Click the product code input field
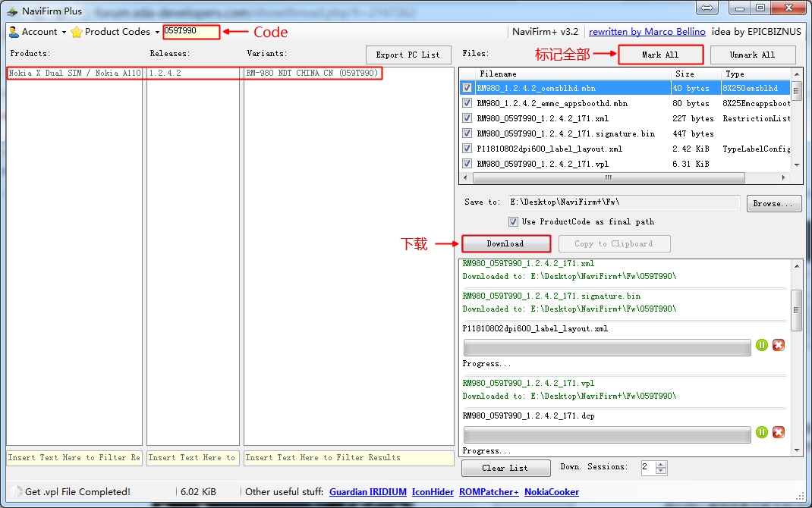The height and width of the screenshot is (508, 812). tap(191, 32)
